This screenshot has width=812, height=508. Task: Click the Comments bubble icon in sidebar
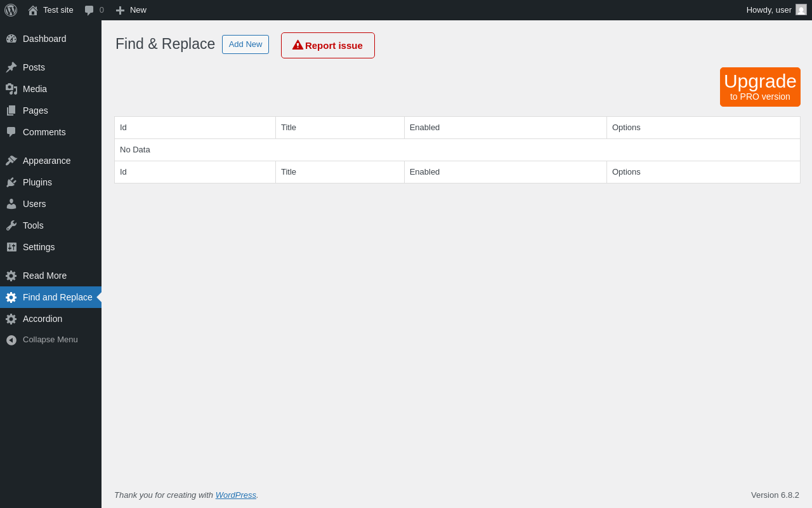(11, 132)
